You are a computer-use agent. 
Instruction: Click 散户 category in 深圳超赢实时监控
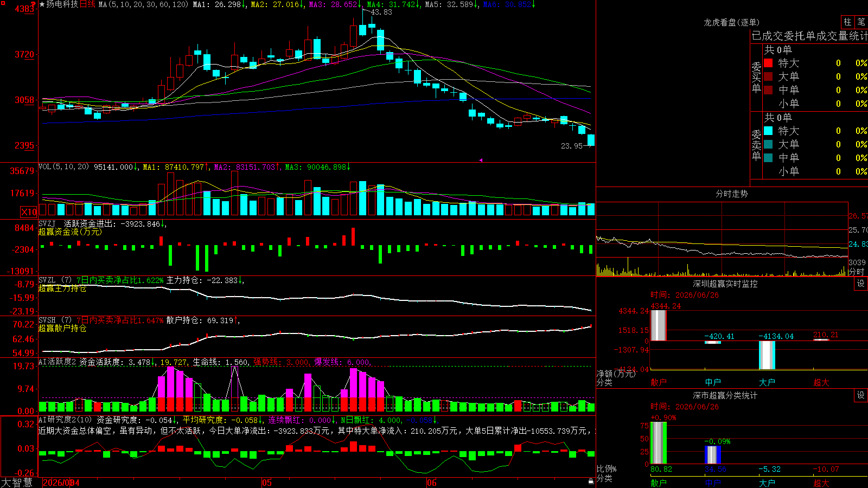pyautogui.click(x=659, y=382)
